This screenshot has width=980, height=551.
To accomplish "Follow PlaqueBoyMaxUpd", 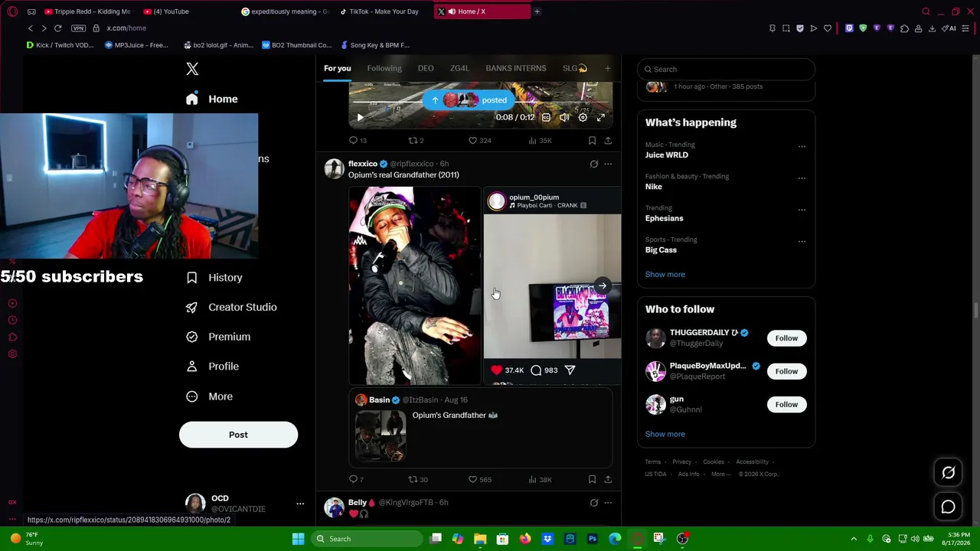I will (x=786, y=371).
